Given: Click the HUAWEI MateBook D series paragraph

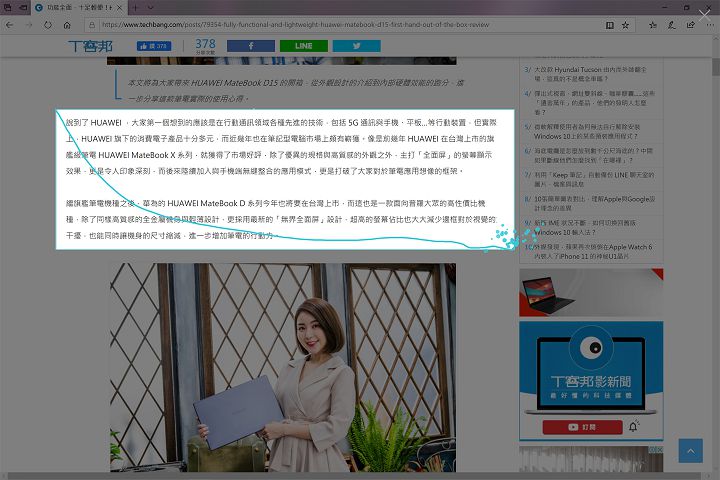Looking at the screenshot, I should tap(281, 220).
